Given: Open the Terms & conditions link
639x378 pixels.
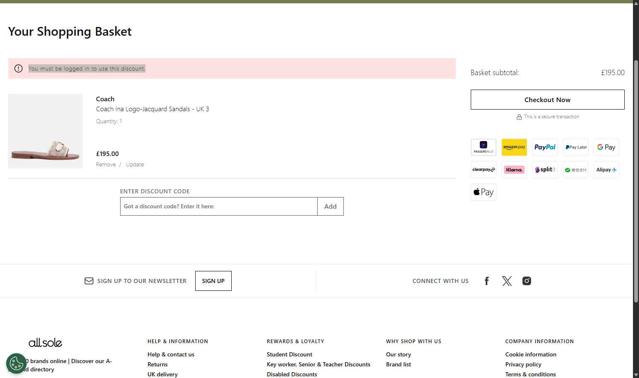Looking at the screenshot, I should click(x=531, y=374).
